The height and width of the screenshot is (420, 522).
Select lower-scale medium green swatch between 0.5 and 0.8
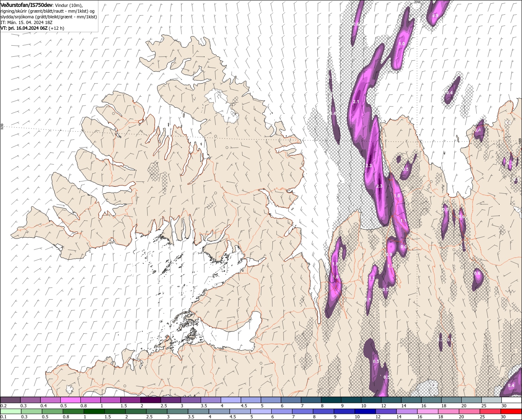pyautogui.click(x=53, y=411)
